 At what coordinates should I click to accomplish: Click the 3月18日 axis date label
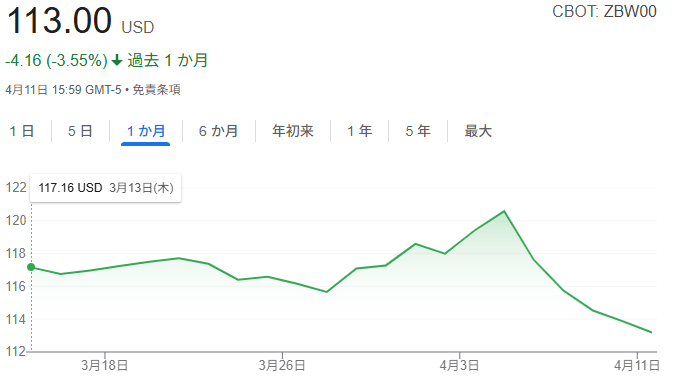click(104, 365)
